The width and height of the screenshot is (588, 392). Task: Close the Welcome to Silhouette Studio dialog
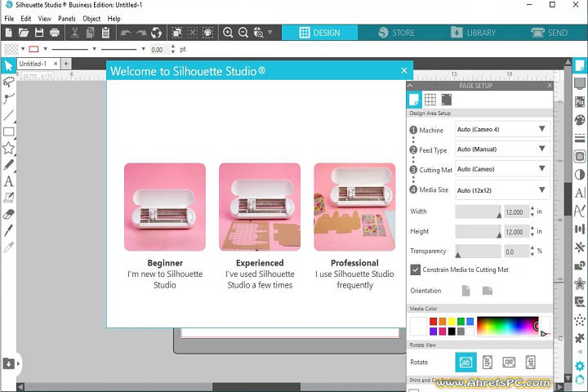pos(404,70)
